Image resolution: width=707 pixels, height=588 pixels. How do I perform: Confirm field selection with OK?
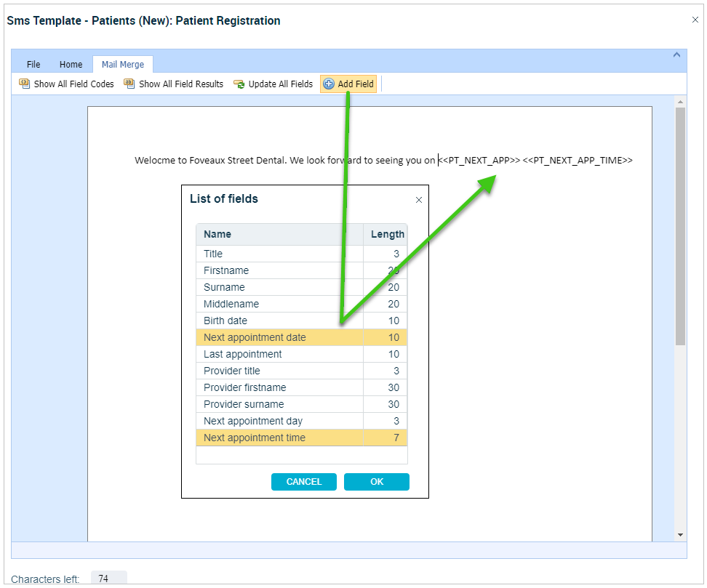[377, 482]
